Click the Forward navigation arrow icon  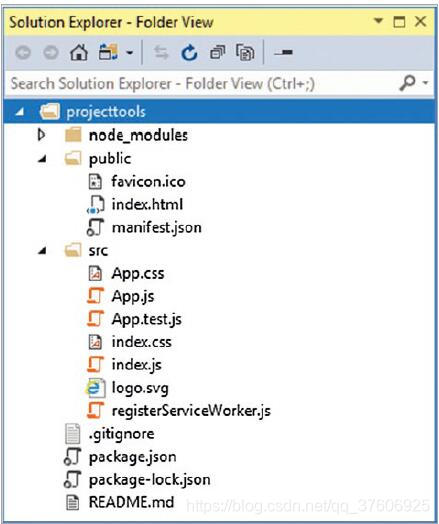[x=51, y=52]
